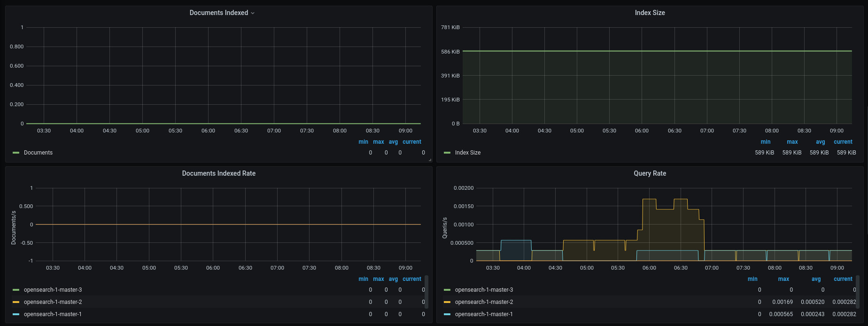
Task: Click the 09:00 time label in Query Rate chart
Action: tap(837, 268)
